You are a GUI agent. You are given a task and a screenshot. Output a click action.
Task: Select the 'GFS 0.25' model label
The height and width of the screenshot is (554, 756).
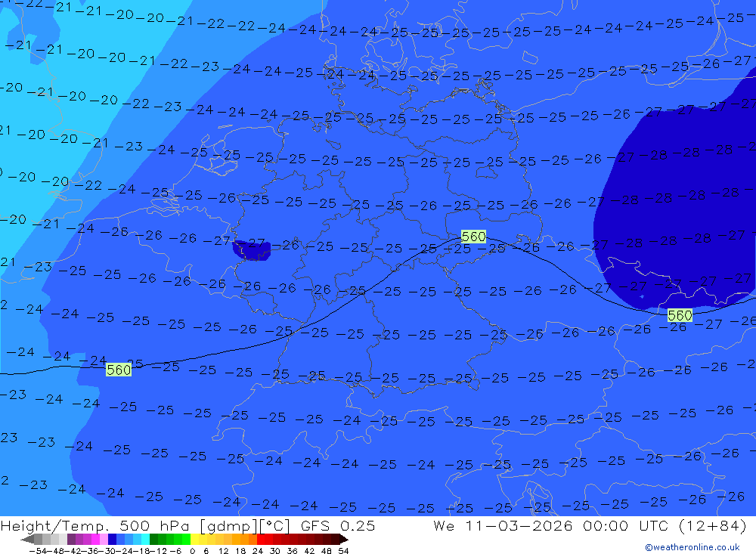click(x=338, y=525)
